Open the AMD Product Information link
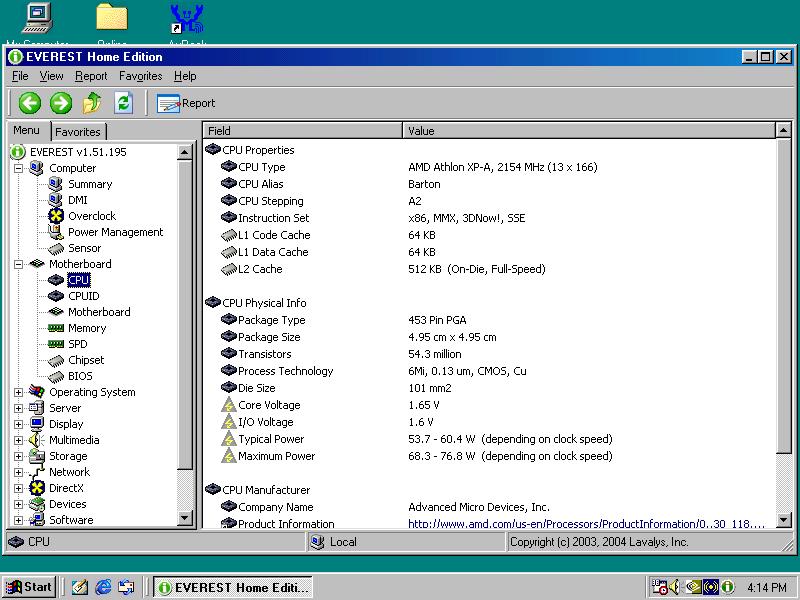The height and width of the screenshot is (600, 800). tap(587, 523)
